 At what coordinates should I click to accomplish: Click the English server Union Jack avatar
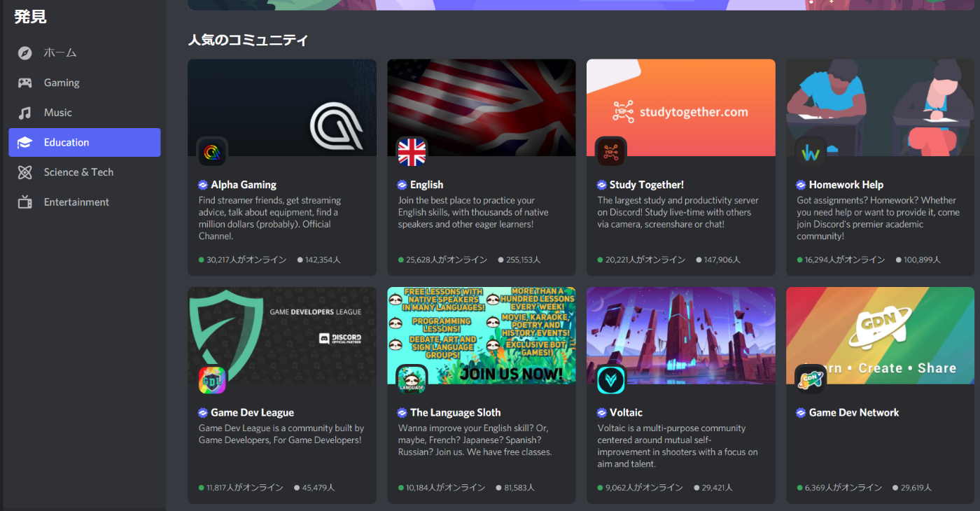(x=412, y=152)
